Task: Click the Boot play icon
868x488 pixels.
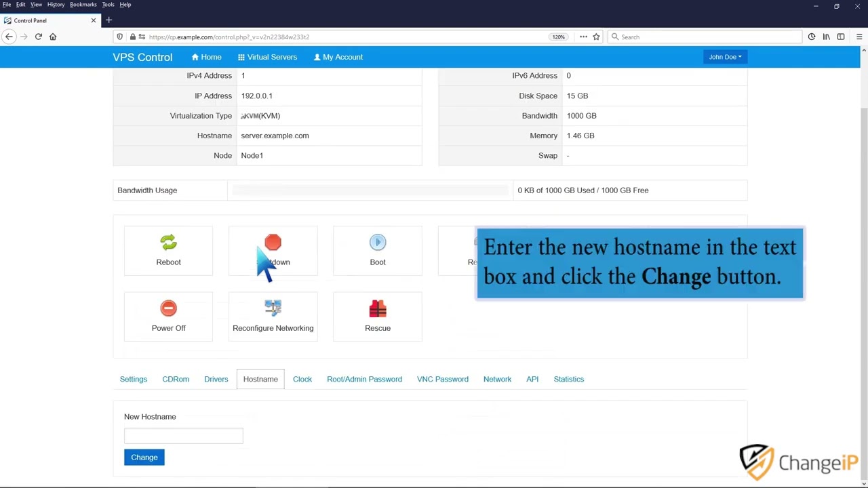Action: (x=378, y=243)
